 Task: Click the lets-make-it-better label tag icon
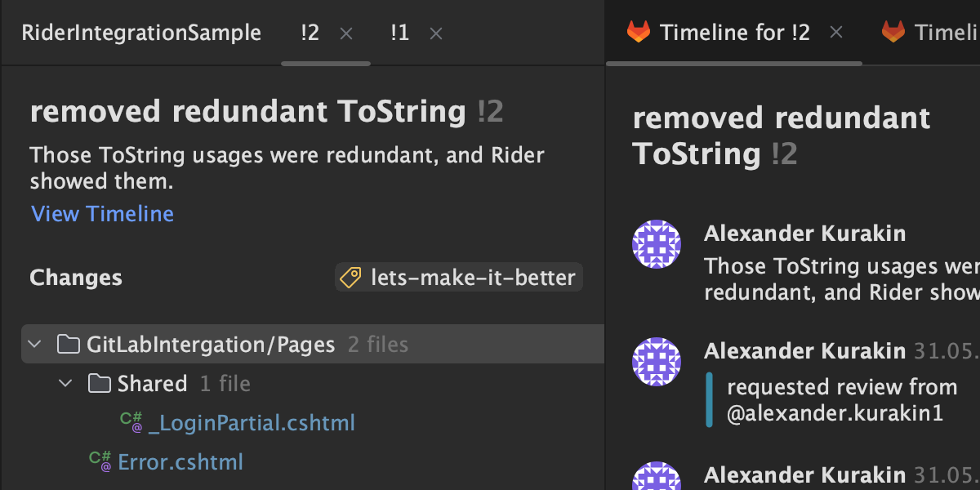coord(351,278)
